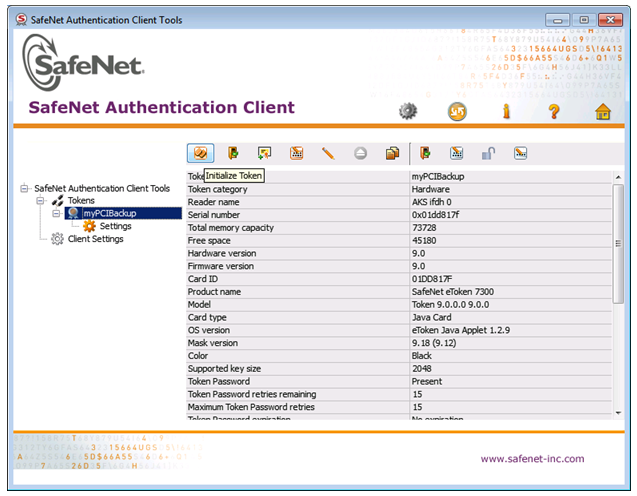Screen dimensions: 637x496
Task: Open the gear icon in the header
Action: click(407, 111)
